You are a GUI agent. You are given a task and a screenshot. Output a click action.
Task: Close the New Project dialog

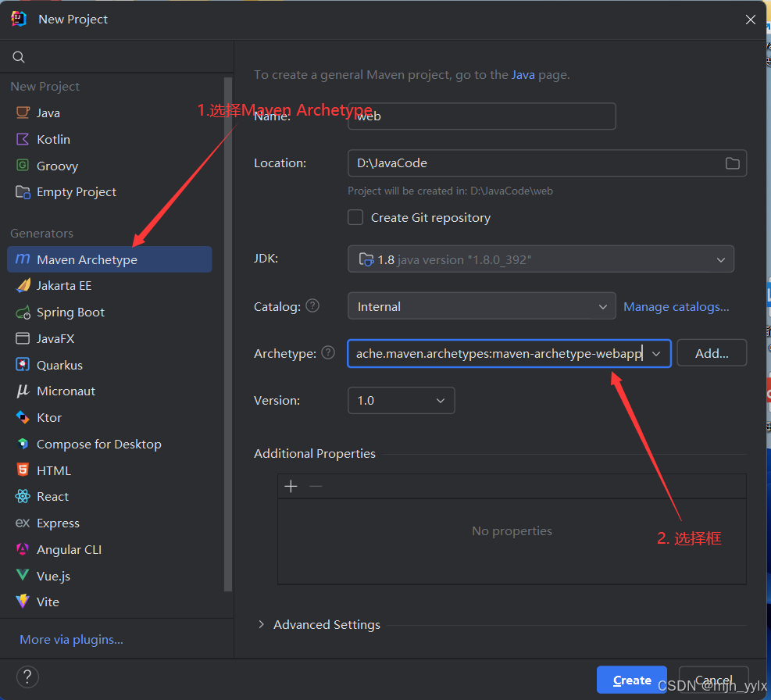pyautogui.click(x=751, y=20)
